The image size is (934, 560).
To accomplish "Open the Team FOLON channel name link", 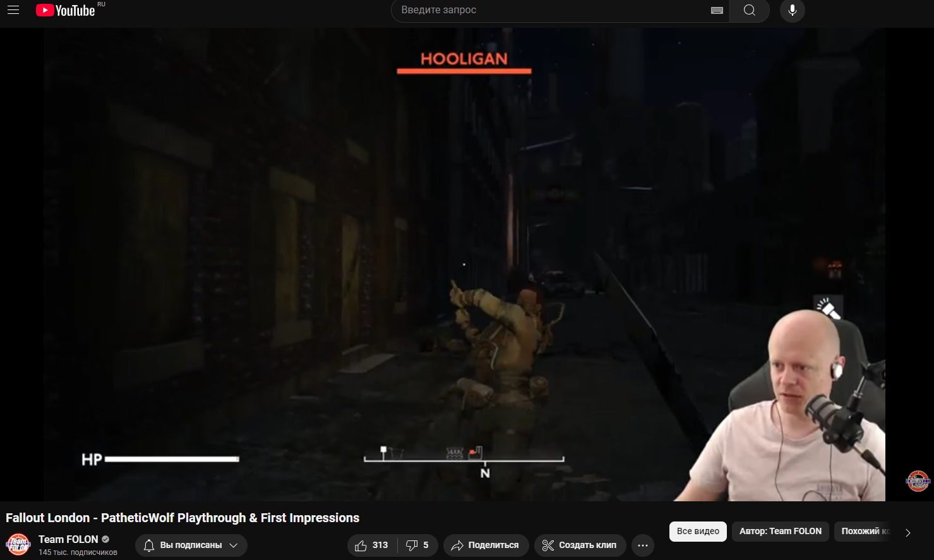I will coord(68,539).
